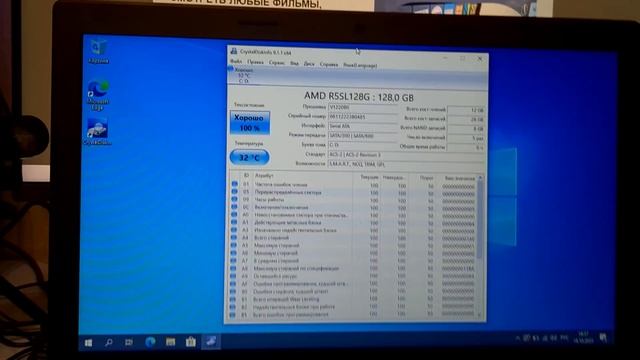Click the taskbar search magnifier icon
Screen dimensions: 640x360
pos(109,342)
